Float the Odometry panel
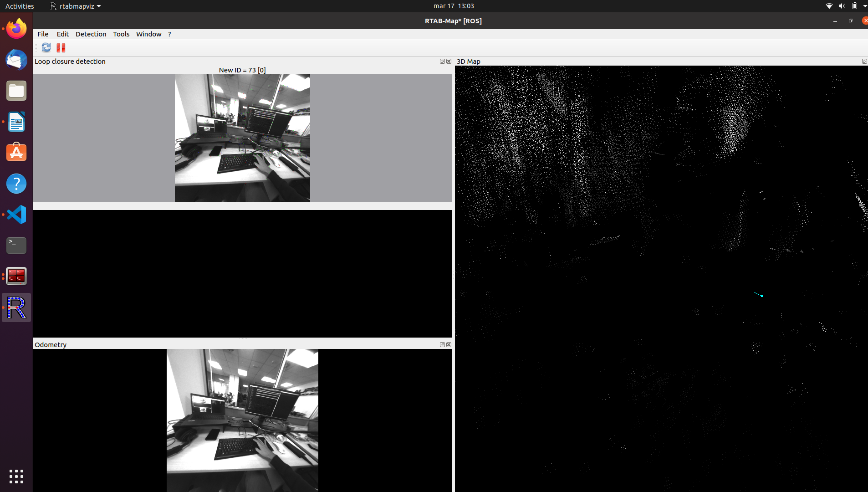 point(442,344)
